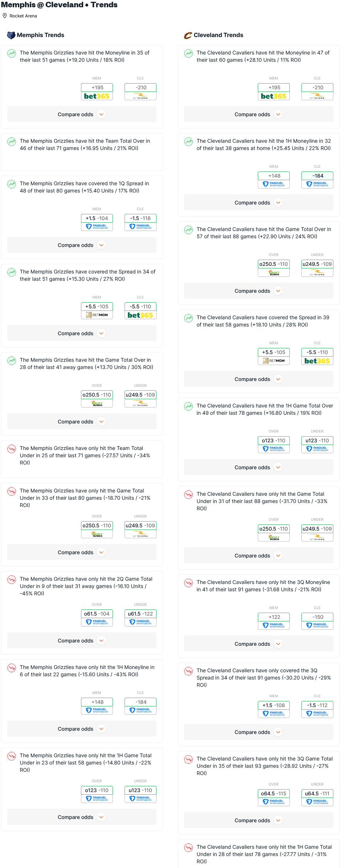
Task: Select the +1.5 -104 Memphis 1Q spread odds
Action: coord(97,218)
